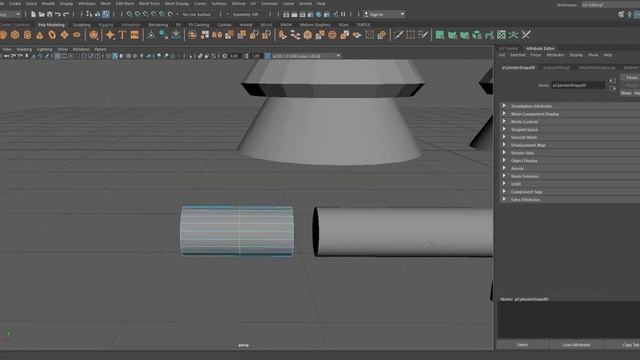
Task: Click the Copy Tab button
Action: tap(631, 345)
